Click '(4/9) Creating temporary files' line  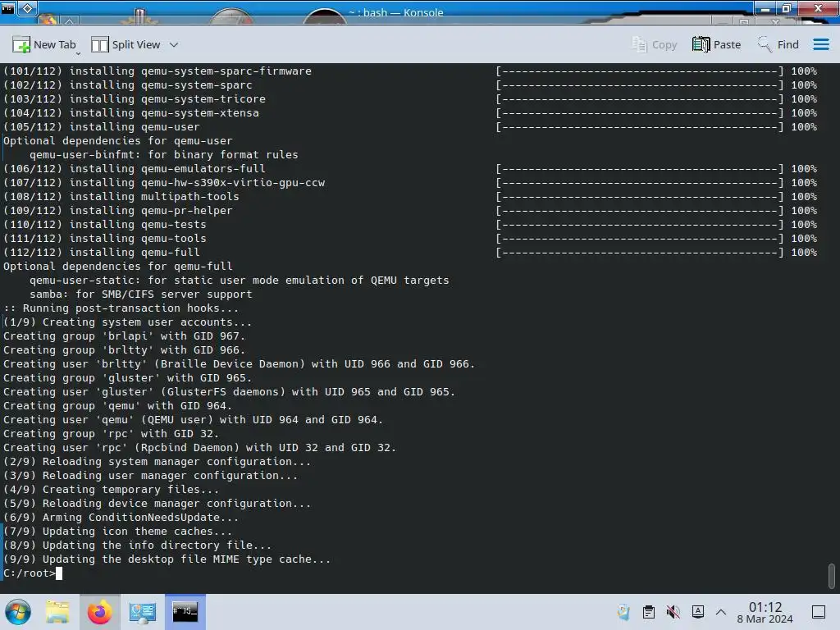click(x=112, y=490)
